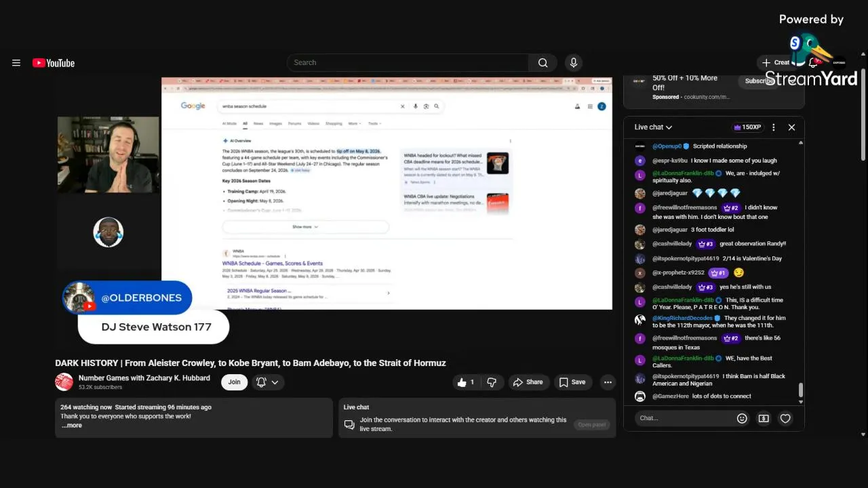
Task: Click @x-prophetz-x9252 member badge #1
Action: pyautogui.click(x=717, y=273)
